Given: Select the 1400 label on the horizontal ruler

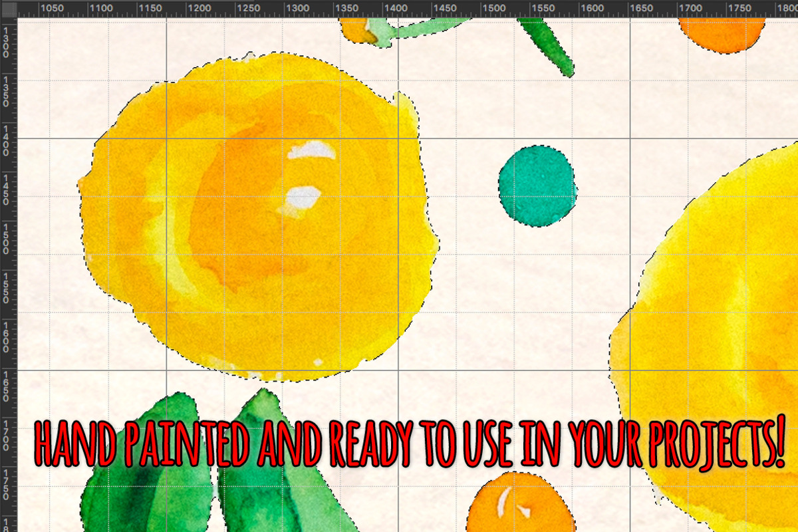Looking at the screenshot, I should pos(396,9).
